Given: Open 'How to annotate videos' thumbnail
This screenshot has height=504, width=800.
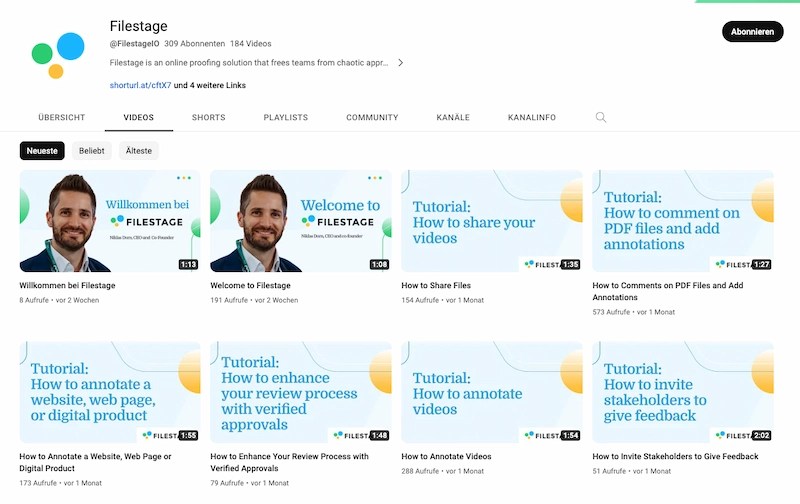Looking at the screenshot, I should click(492, 392).
